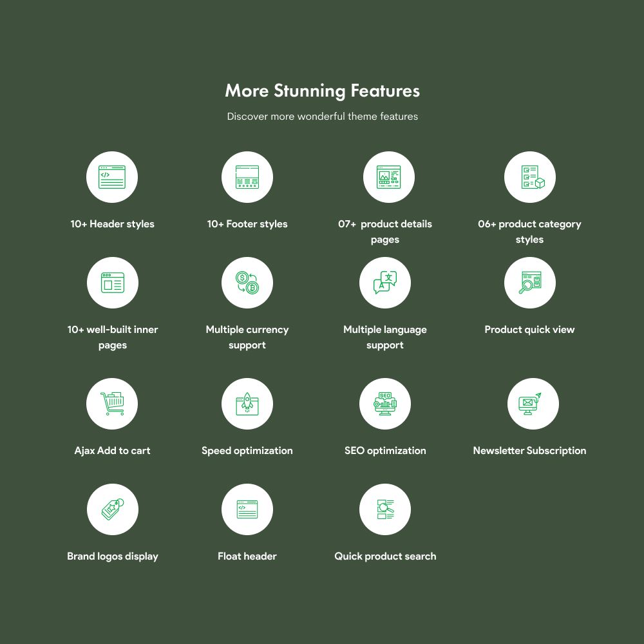Select the "Speed optimization" label
Screen dimensions: 644x644
[247, 451]
